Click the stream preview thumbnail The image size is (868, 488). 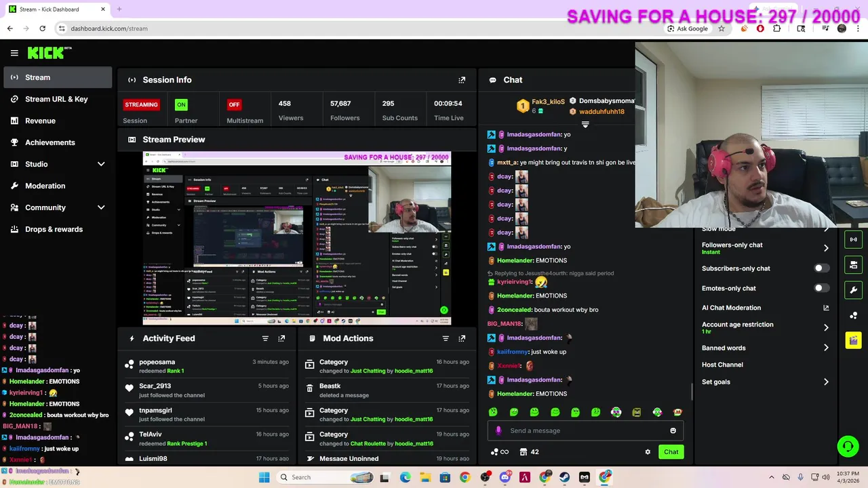pyautogui.click(x=297, y=239)
